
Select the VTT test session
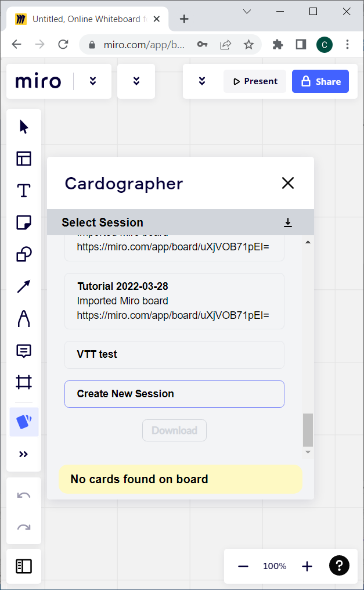(x=174, y=355)
